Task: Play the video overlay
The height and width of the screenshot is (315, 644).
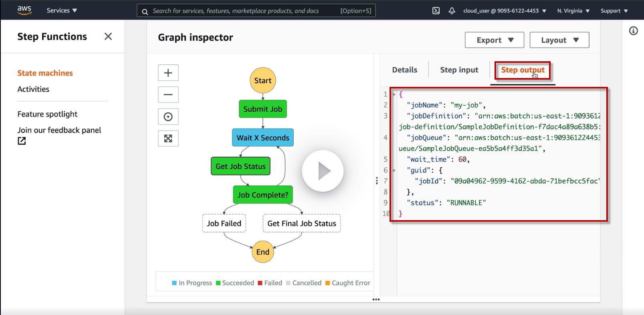Action: (x=323, y=171)
